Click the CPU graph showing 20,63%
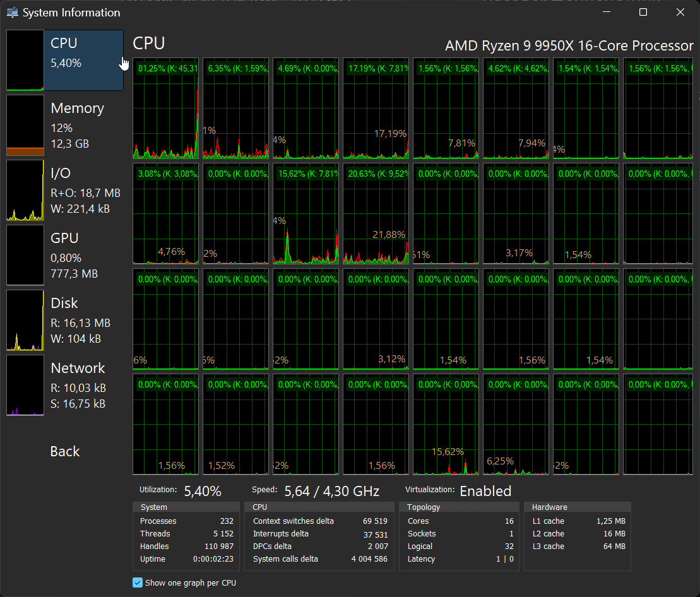Image resolution: width=700 pixels, height=597 pixels. pos(376,213)
